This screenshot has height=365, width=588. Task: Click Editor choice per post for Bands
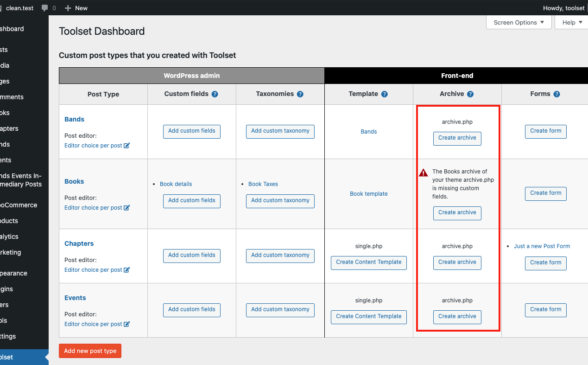pos(93,146)
